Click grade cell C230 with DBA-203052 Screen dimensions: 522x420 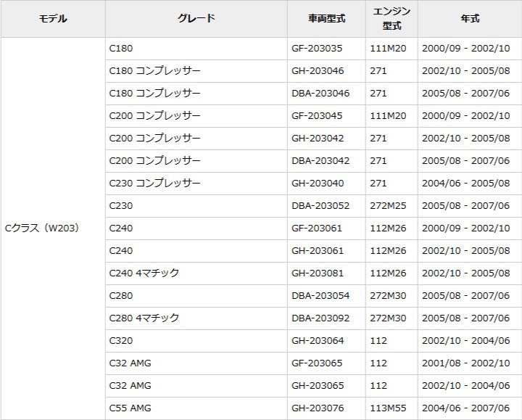point(196,206)
